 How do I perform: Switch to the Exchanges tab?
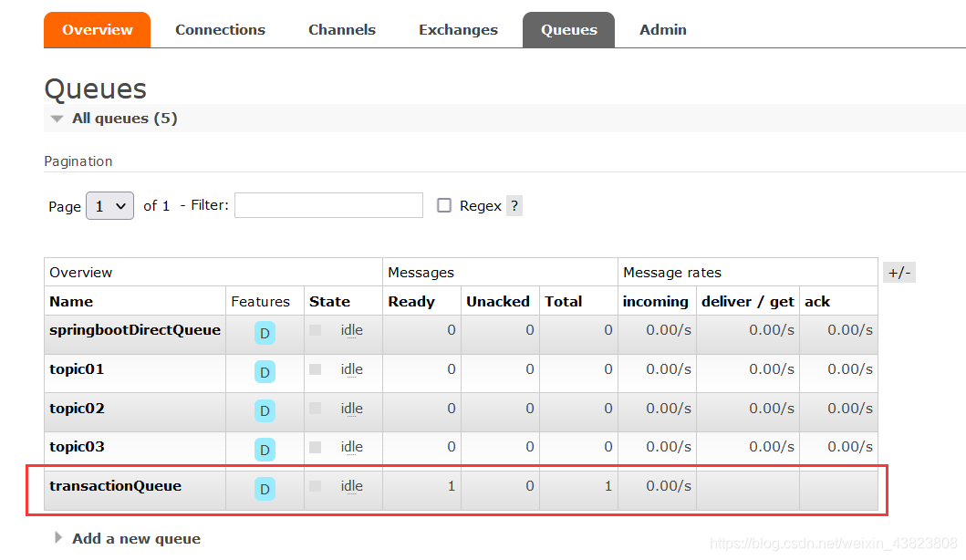point(458,30)
